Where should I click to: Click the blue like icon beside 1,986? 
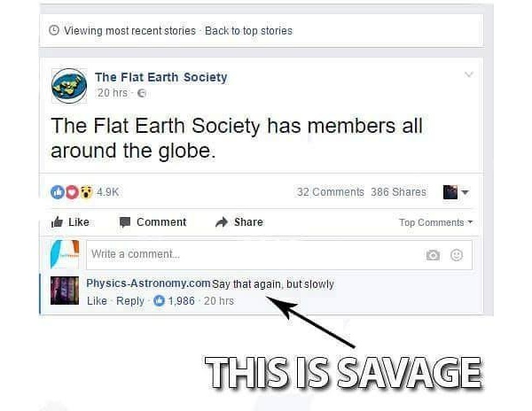tap(159, 300)
